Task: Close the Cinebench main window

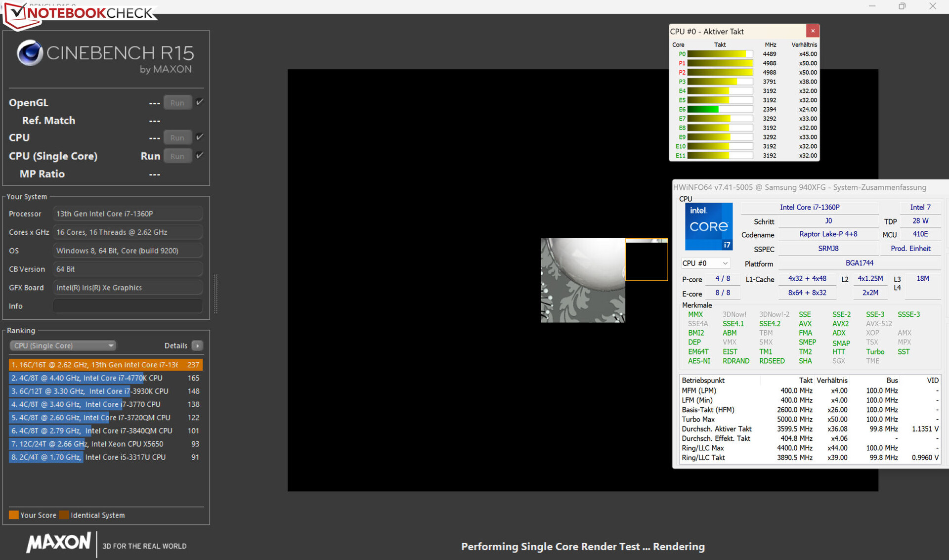Action: [x=933, y=6]
